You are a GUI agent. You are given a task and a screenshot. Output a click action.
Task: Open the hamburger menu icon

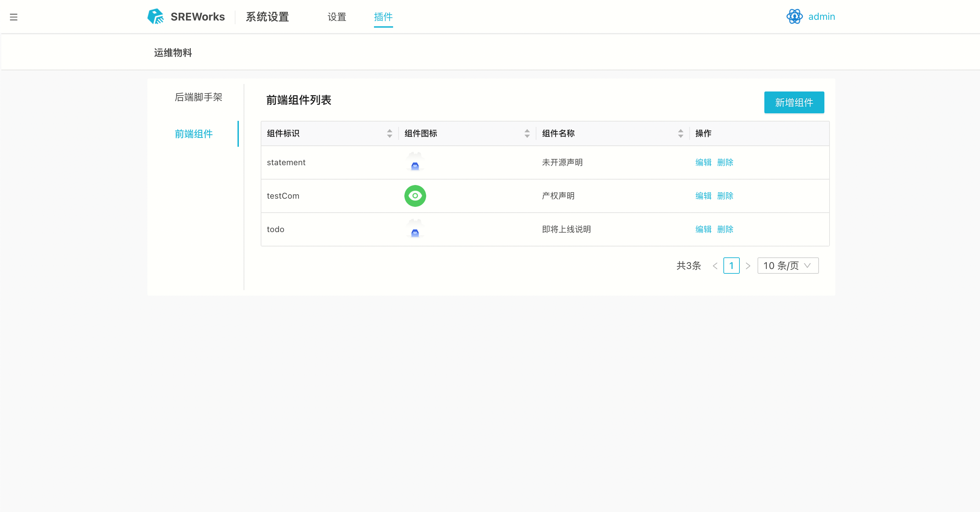[14, 17]
